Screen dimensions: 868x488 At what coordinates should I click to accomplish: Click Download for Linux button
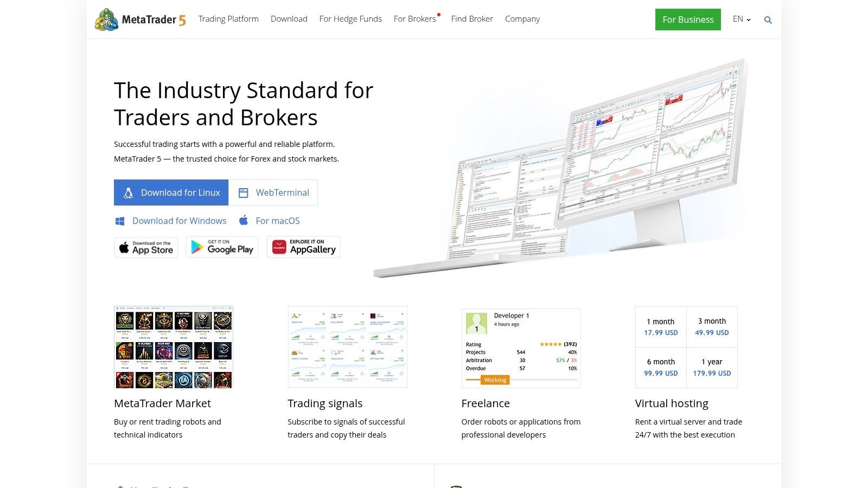coord(171,192)
